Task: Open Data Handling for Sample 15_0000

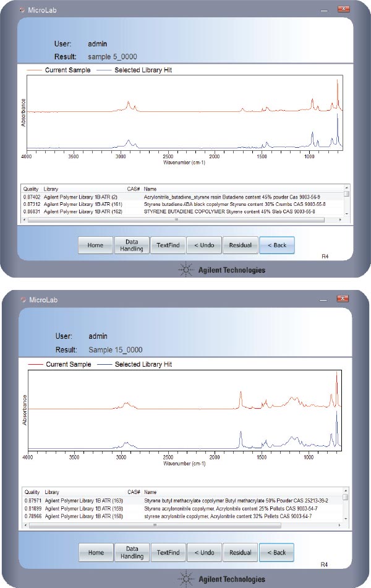Action: 131,552
